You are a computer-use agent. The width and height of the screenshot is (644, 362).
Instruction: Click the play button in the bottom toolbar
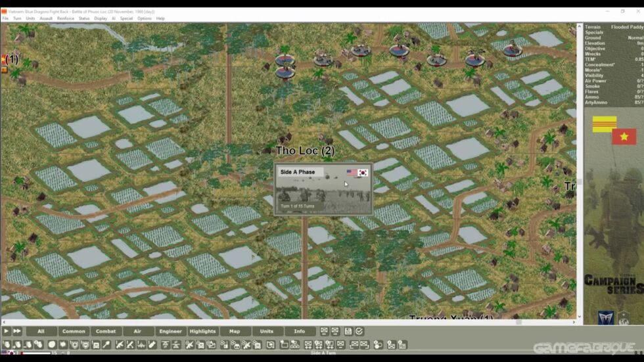coord(6,331)
